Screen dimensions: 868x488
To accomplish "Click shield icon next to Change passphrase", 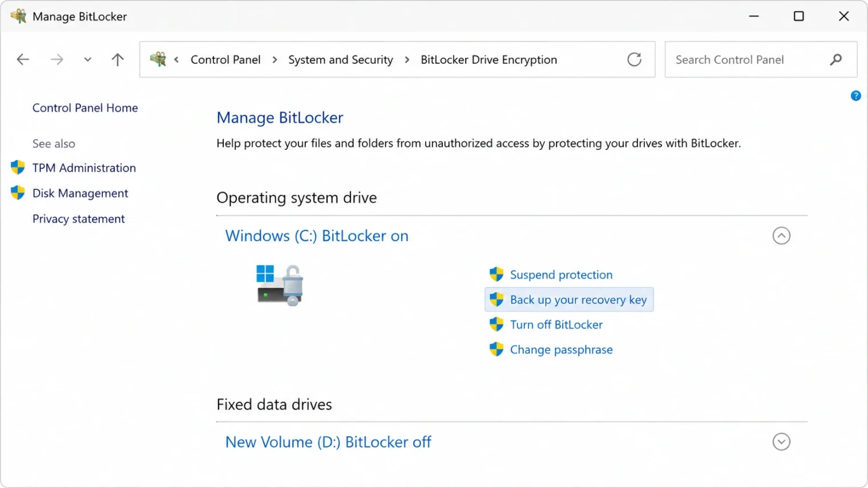I will pos(496,349).
